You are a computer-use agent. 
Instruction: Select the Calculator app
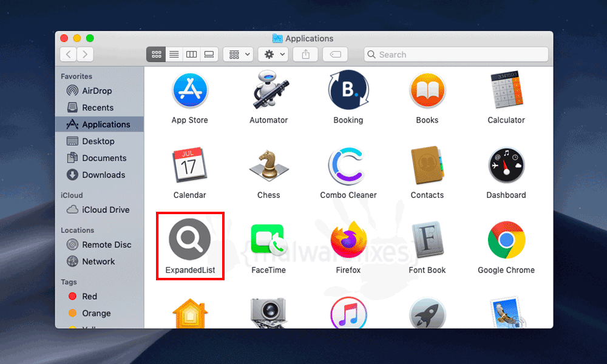click(x=506, y=90)
